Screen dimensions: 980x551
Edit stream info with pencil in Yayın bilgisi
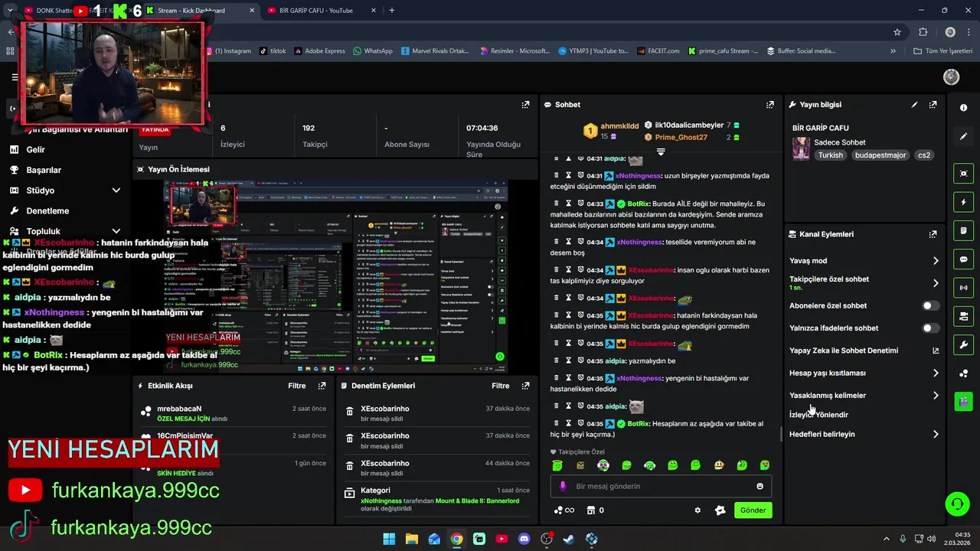(914, 105)
